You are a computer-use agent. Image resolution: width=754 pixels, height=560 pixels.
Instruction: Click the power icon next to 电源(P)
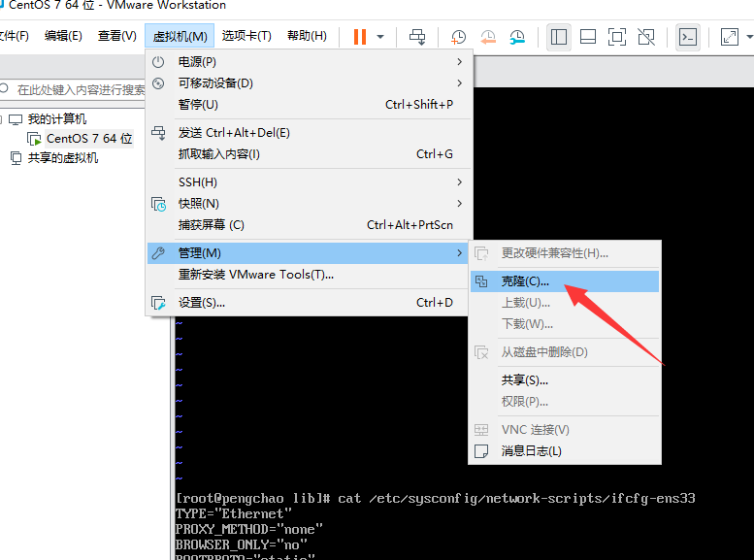tap(158, 62)
